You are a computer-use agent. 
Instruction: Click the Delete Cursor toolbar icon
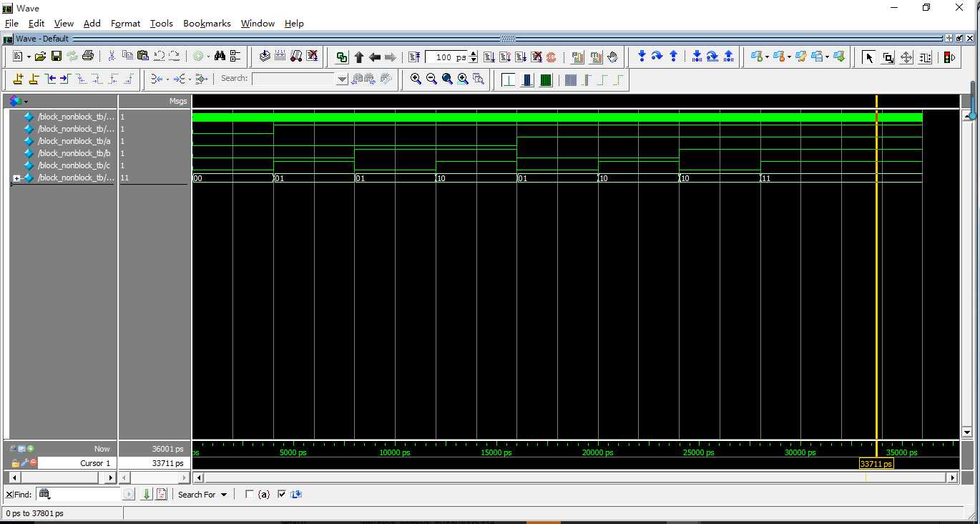34,79
